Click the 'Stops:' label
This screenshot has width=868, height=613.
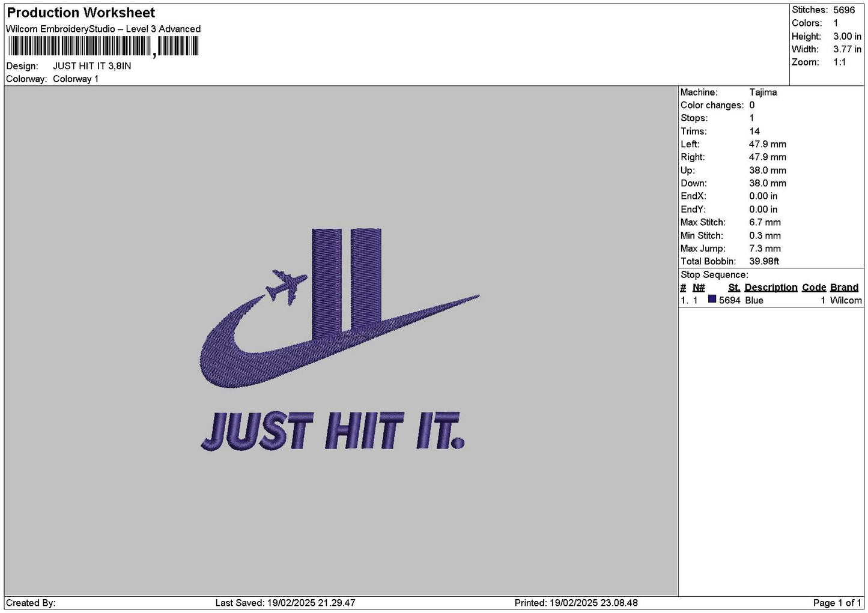click(694, 118)
